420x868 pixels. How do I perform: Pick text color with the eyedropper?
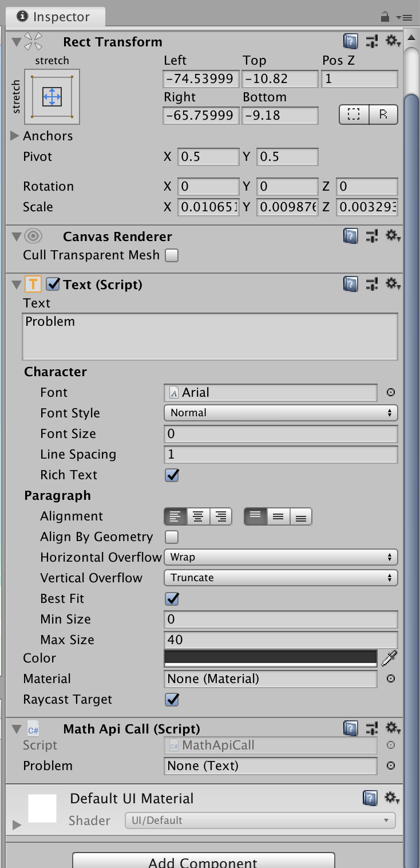[x=389, y=658]
